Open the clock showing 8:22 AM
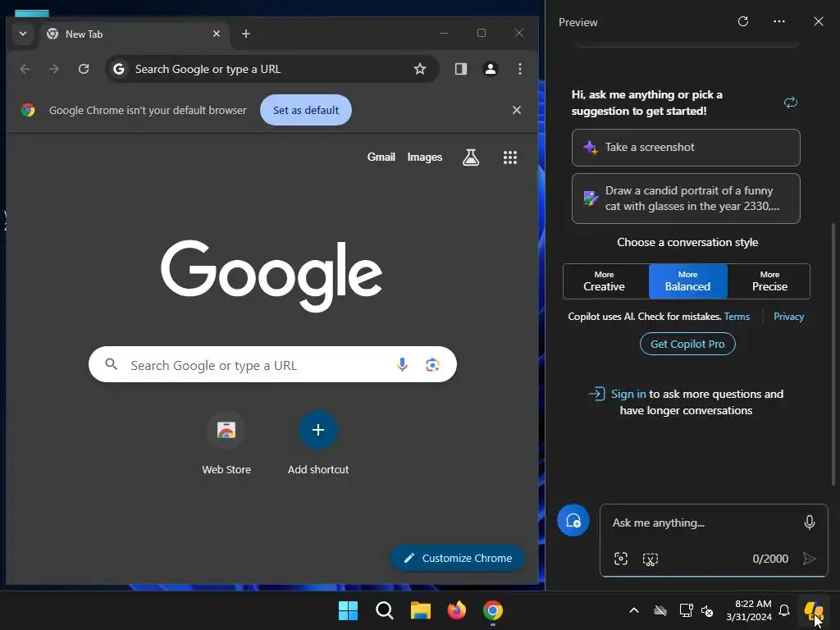 pyautogui.click(x=749, y=610)
